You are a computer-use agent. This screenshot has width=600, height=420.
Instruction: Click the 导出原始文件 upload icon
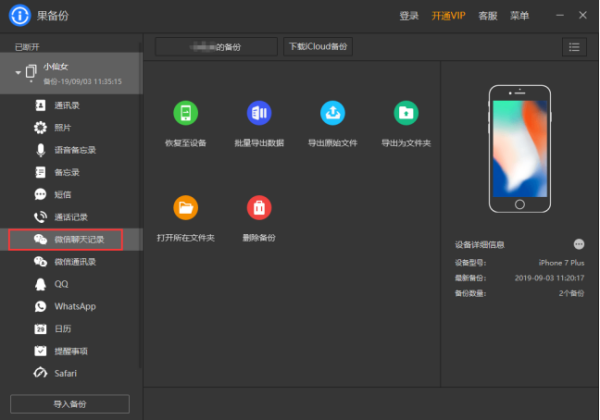click(x=333, y=113)
